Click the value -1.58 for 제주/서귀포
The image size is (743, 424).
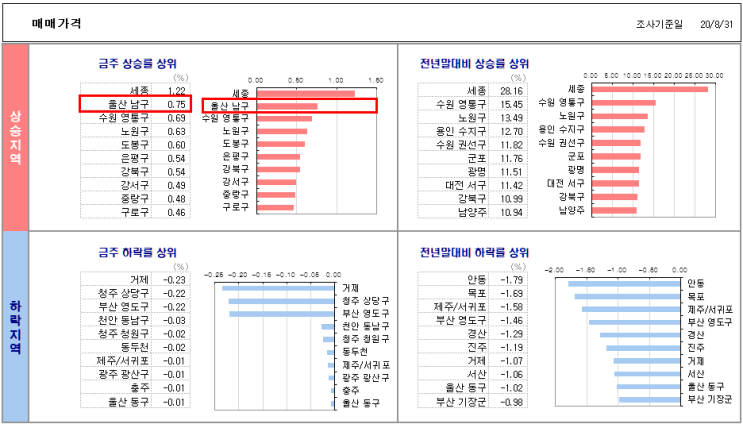coord(513,307)
